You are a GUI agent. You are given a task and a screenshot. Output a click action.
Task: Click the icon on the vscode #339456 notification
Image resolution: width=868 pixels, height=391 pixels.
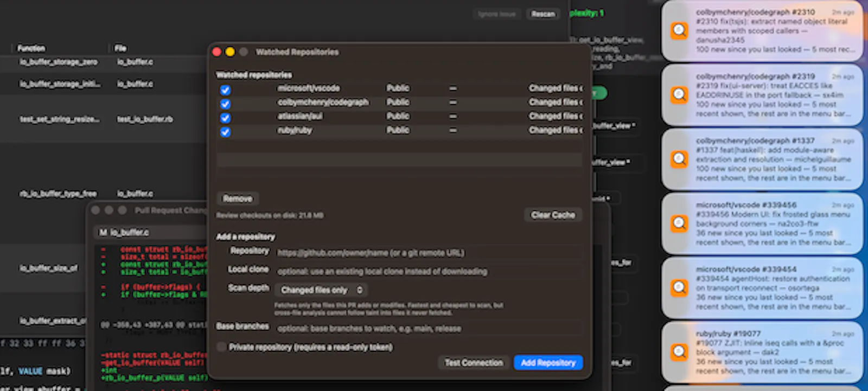[679, 223]
